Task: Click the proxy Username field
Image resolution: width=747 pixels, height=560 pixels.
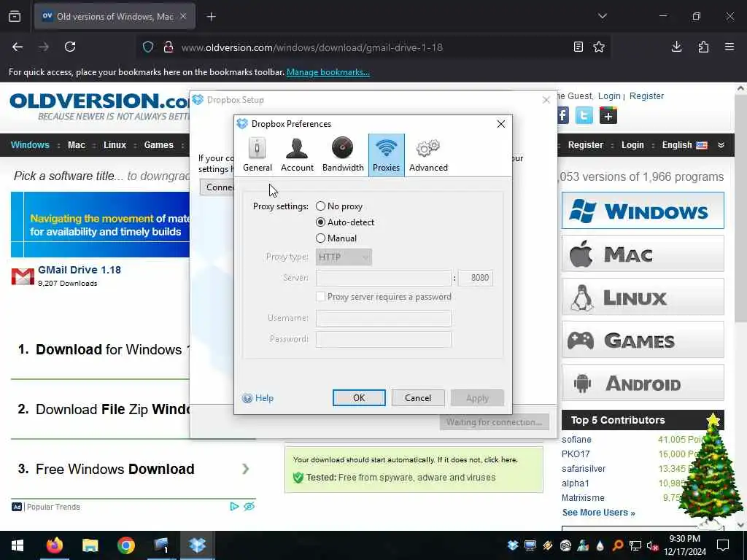Action: [x=383, y=318]
